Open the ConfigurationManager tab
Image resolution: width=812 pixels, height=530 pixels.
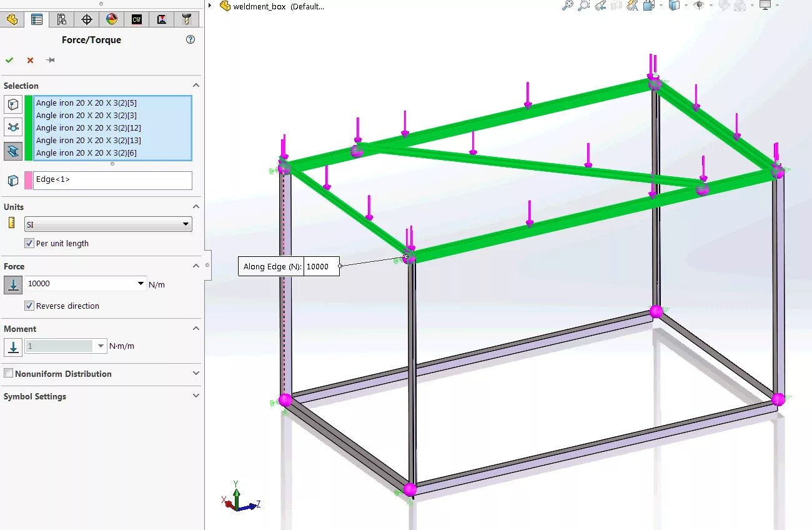61,19
